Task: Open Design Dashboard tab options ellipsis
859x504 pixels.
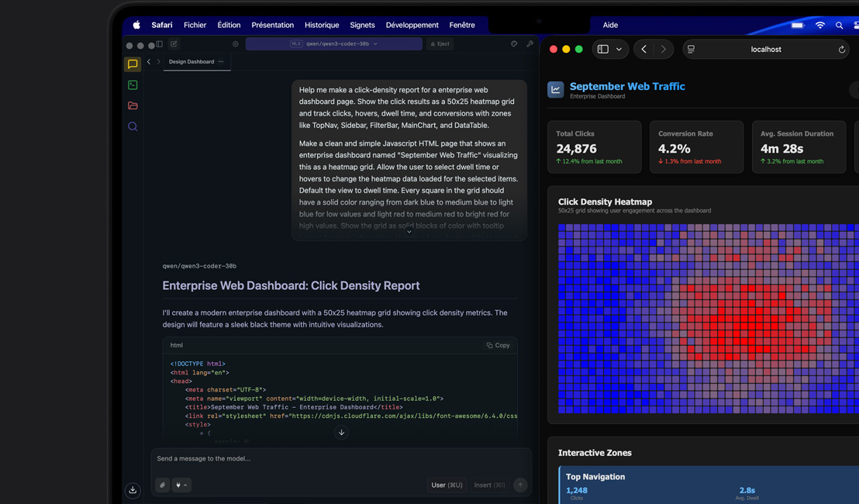Action: point(221,62)
